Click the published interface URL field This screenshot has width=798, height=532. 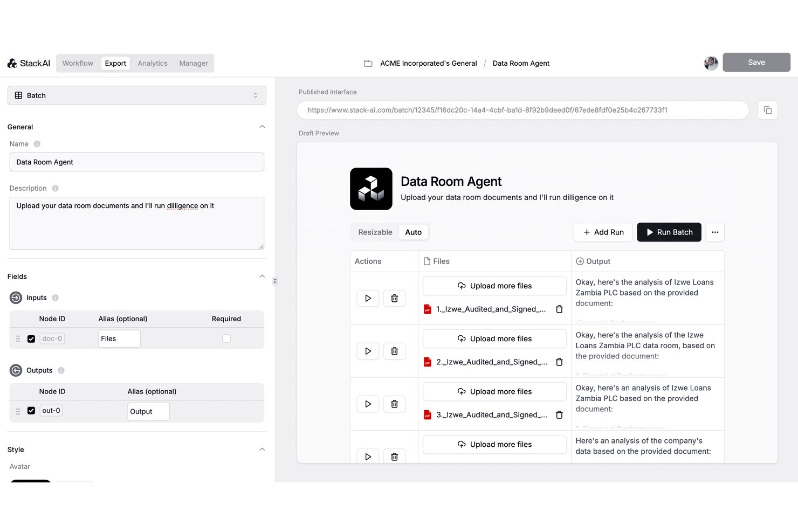point(523,110)
